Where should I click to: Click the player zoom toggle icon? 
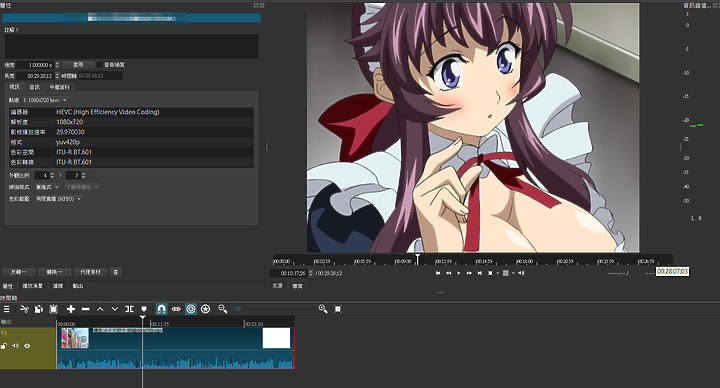click(x=490, y=273)
